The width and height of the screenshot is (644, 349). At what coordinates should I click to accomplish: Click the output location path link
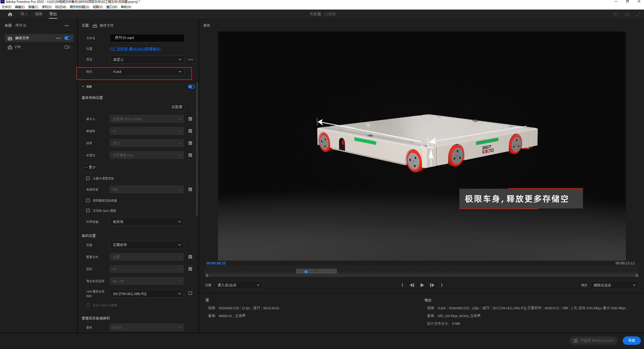click(135, 49)
